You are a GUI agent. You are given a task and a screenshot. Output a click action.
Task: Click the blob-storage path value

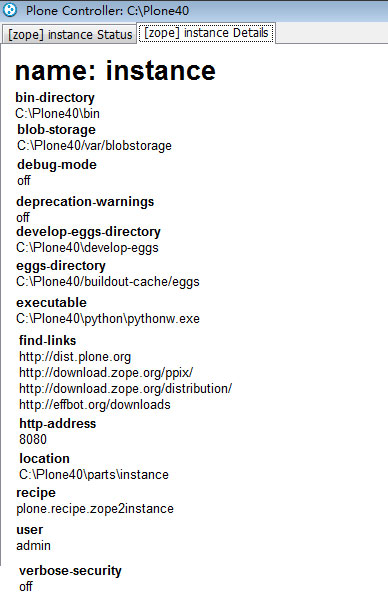click(x=94, y=146)
